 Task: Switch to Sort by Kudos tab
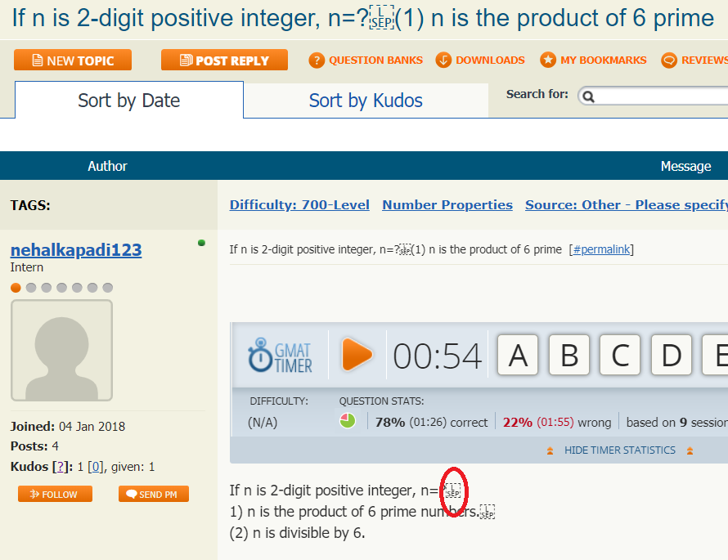pos(366,101)
